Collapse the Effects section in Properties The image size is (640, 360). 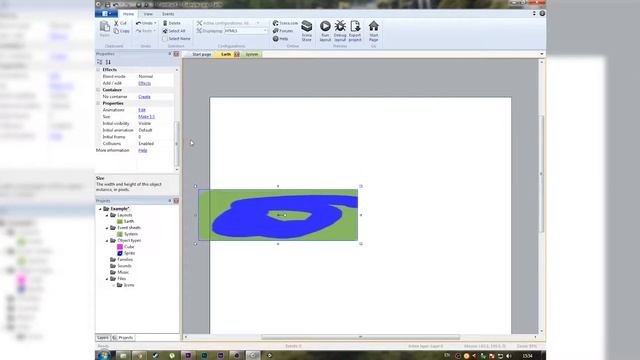[98, 70]
